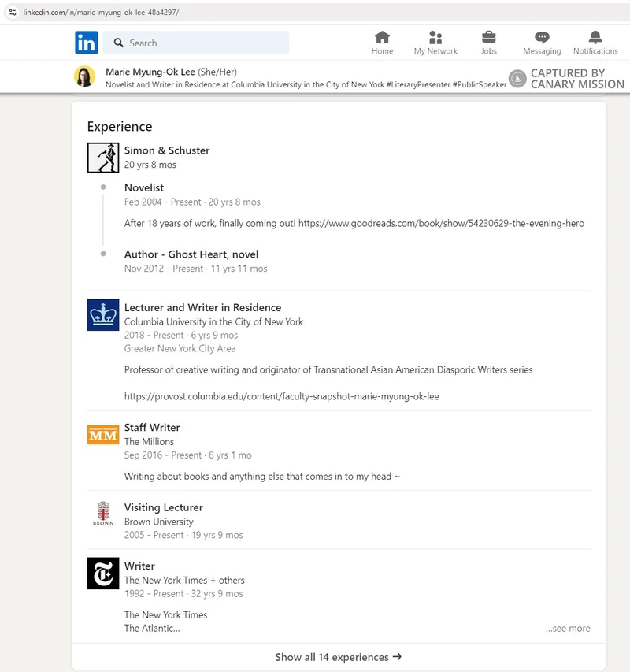The width and height of the screenshot is (630, 672).
Task: Select the Jobs navigation label
Action: pos(488,50)
